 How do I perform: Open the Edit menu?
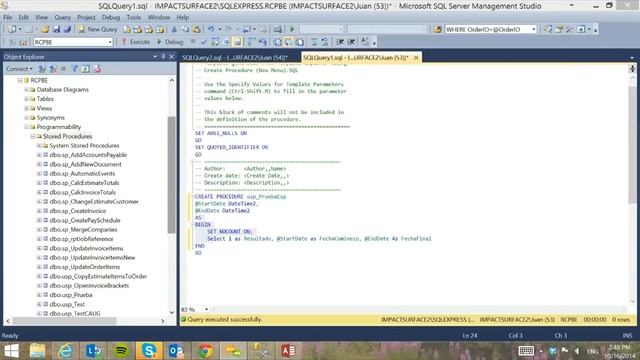click(x=23, y=18)
